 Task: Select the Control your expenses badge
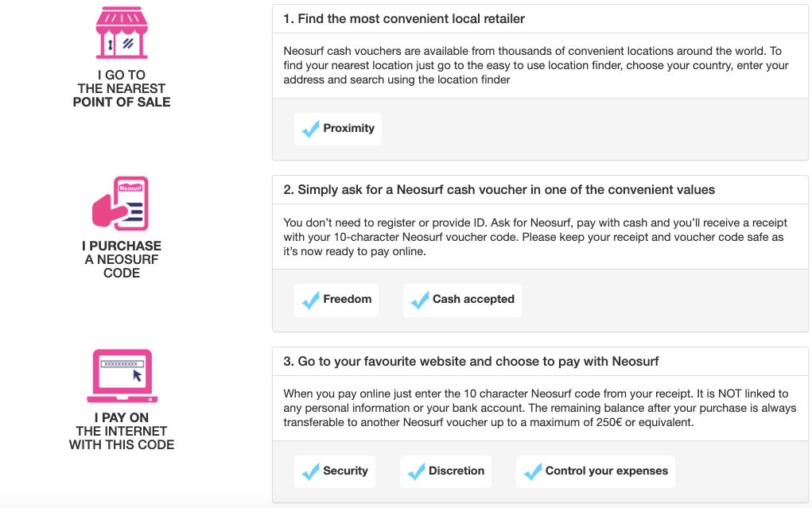596,471
